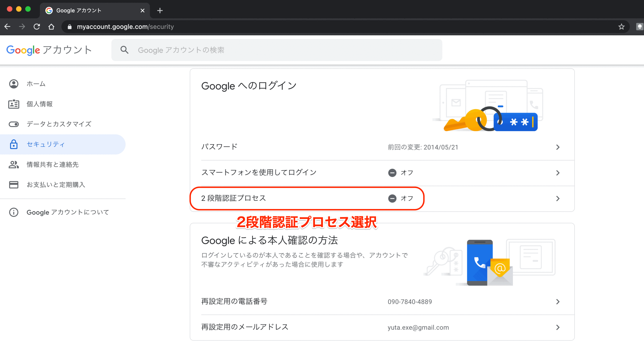This screenshot has width=644, height=348.
Task: Click the browser profile icon at toolbar edge
Action: [x=639, y=27]
